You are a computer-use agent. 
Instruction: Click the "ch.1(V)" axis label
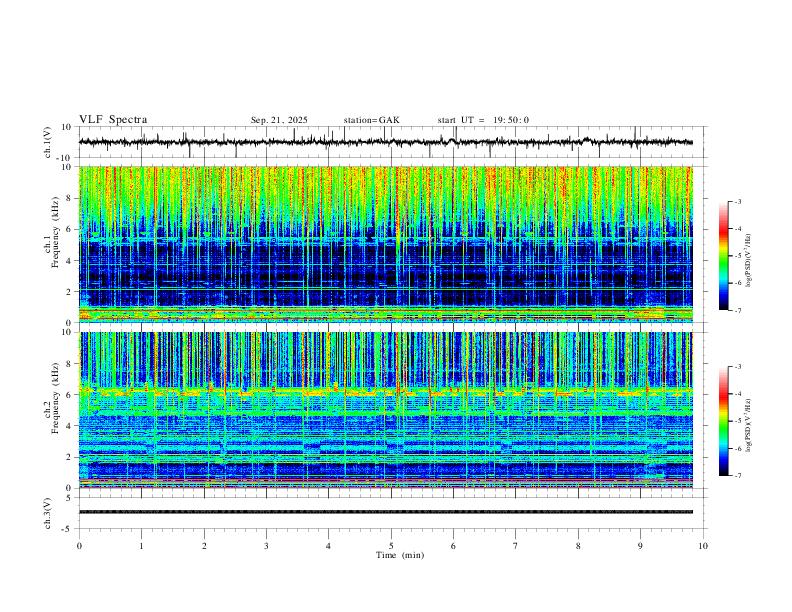48,142
